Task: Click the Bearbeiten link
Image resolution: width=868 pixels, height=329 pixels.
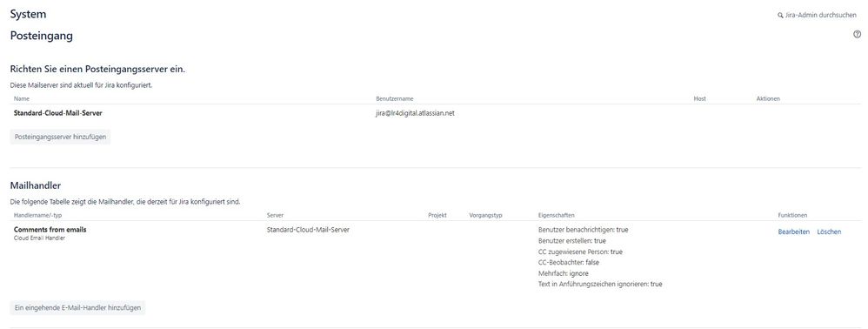Action: (x=794, y=232)
